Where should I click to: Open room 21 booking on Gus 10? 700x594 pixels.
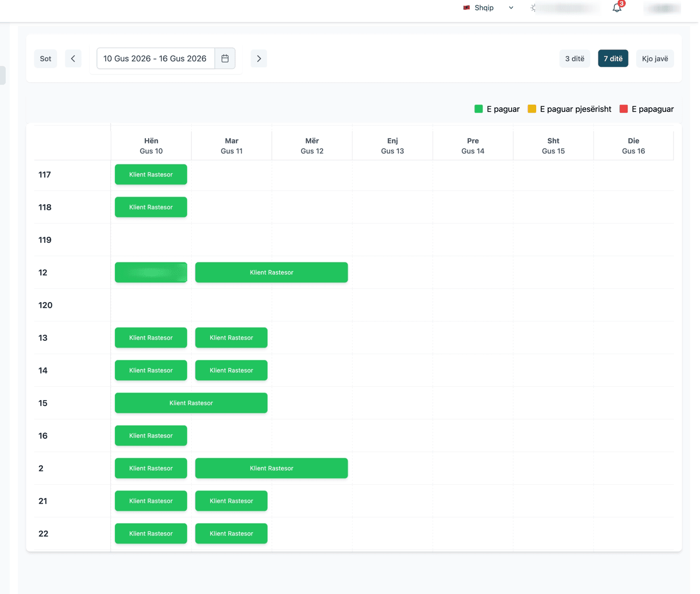(151, 501)
